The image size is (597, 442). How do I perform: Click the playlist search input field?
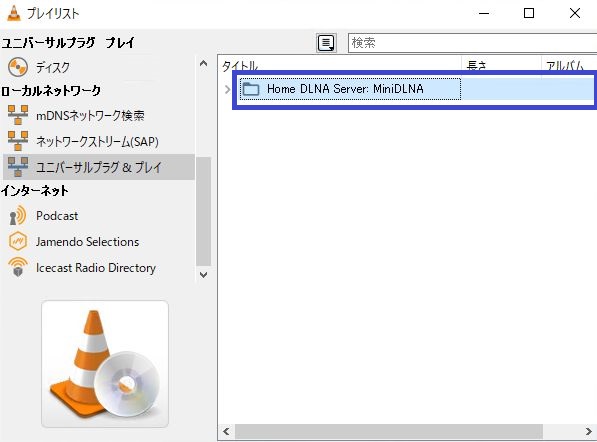click(472, 43)
